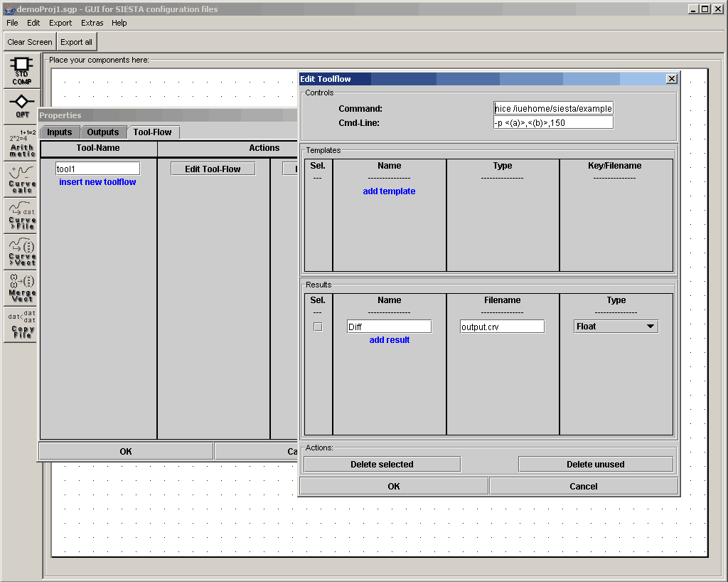
Task: Click the Filename header in Results
Action: click(503, 300)
